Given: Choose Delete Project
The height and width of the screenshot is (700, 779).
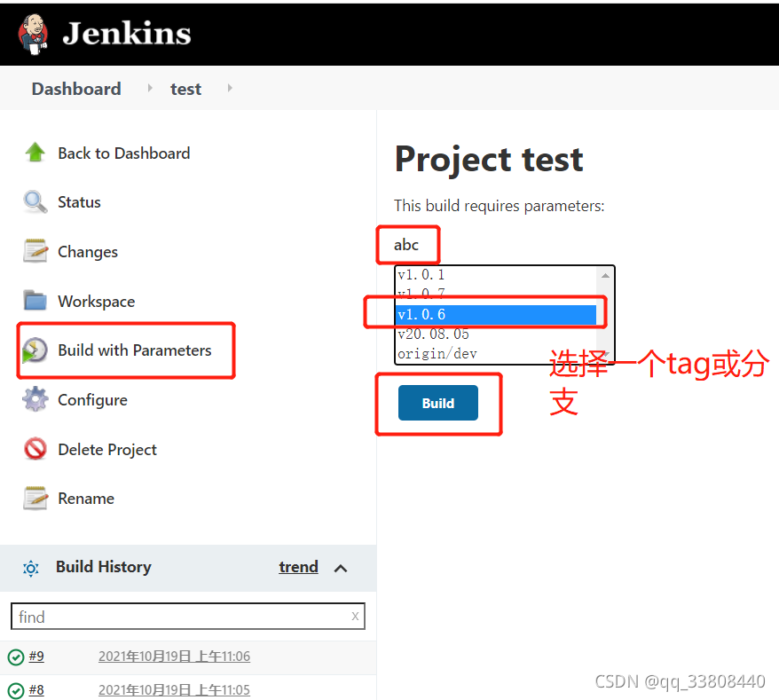Looking at the screenshot, I should (x=107, y=450).
